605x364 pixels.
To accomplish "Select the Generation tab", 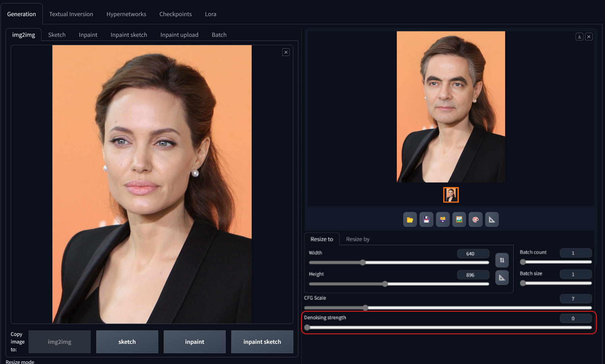I will pos(22,14).
